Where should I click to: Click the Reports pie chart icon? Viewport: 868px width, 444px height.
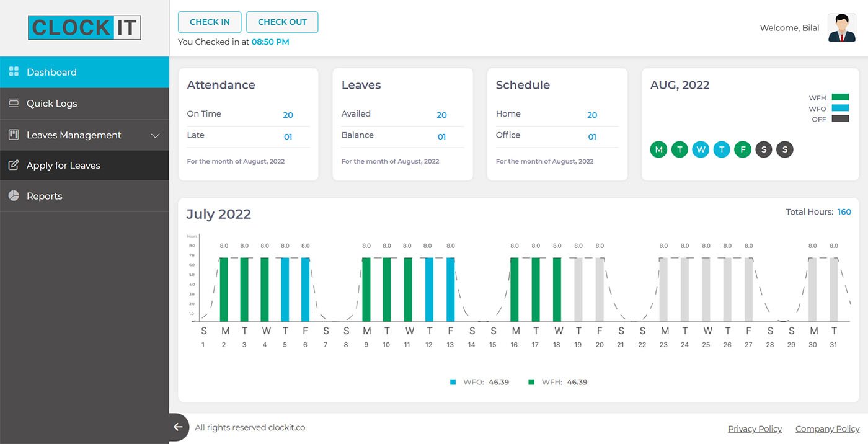pos(14,196)
